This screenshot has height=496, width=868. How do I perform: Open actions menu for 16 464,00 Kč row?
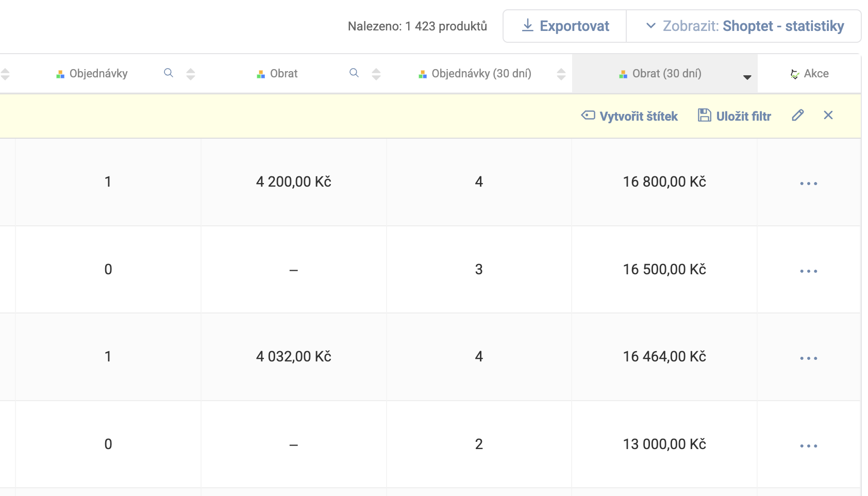(808, 358)
